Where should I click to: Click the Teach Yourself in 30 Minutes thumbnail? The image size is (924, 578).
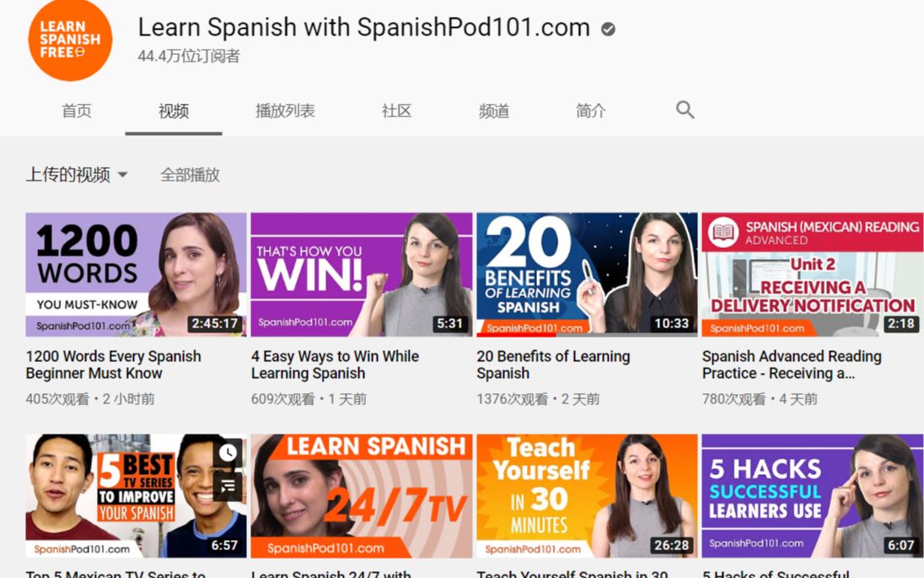click(x=586, y=493)
